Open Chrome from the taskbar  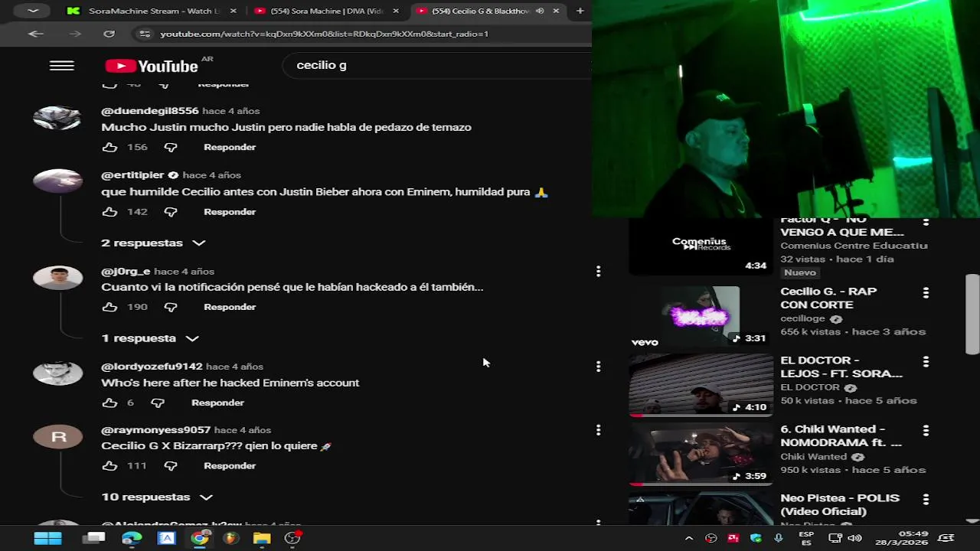coord(200,538)
